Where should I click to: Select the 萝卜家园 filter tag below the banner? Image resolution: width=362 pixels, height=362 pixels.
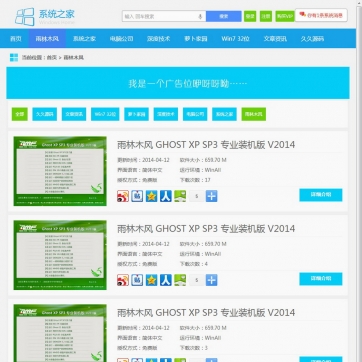tap(136, 114)
